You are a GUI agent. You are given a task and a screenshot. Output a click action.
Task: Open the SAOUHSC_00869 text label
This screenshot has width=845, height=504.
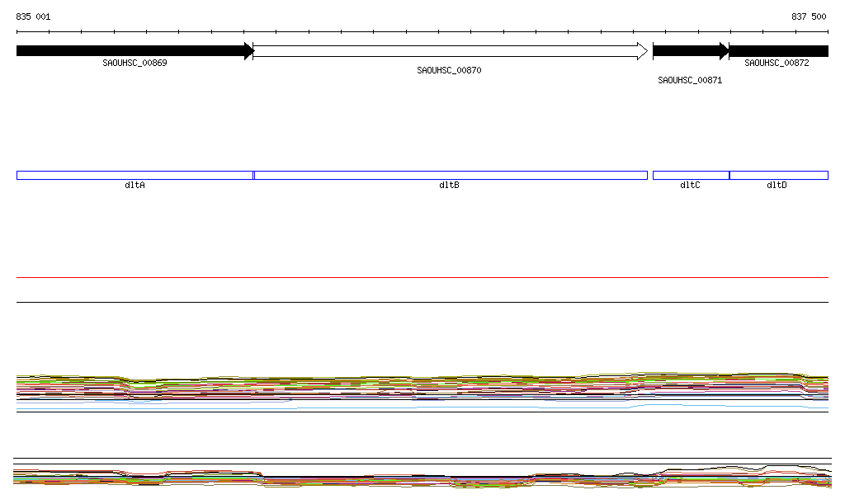[135, 64]
